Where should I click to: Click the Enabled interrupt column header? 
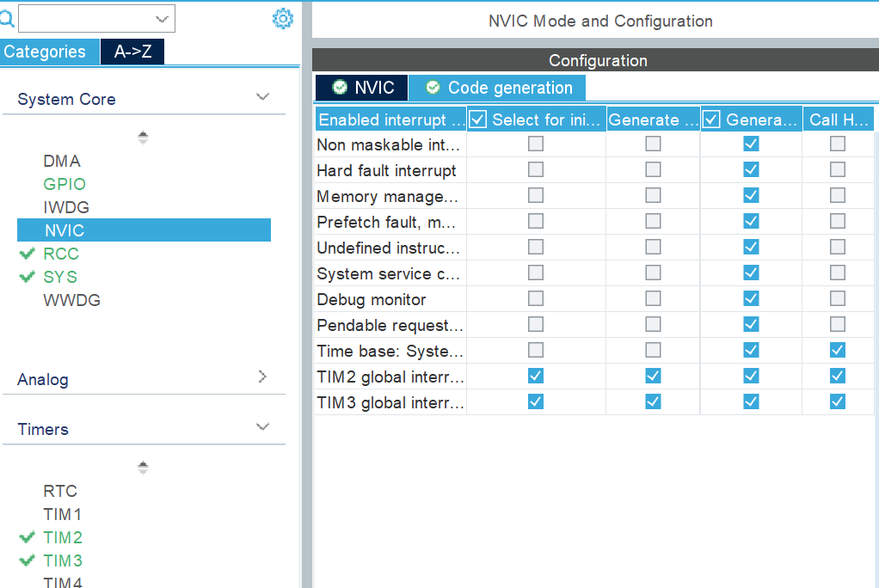point(390,119)
